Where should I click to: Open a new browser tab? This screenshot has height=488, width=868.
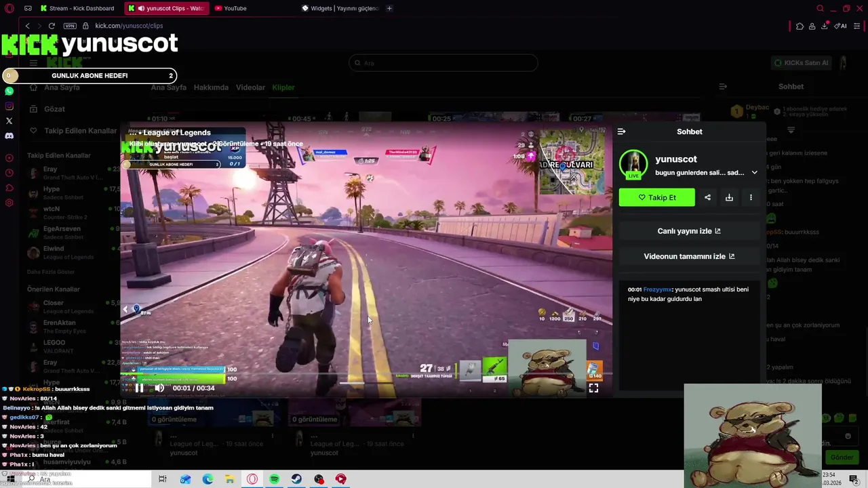[389, 8]
